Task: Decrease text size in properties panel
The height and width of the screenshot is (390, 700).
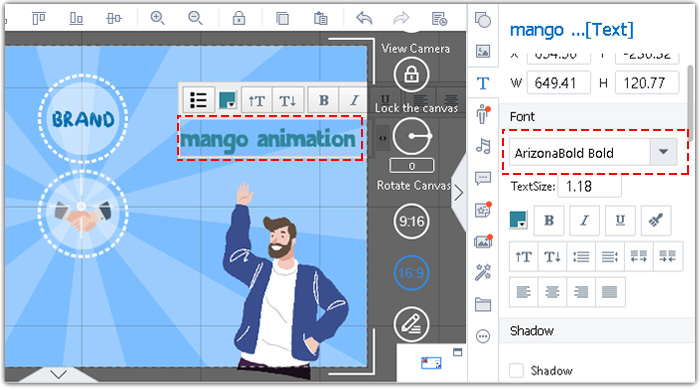Action: point(552,257)
